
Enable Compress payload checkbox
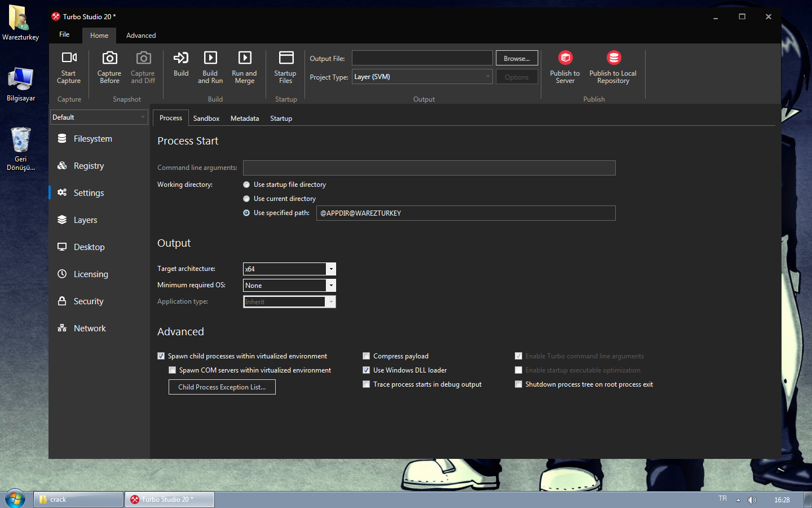(367, 356)
